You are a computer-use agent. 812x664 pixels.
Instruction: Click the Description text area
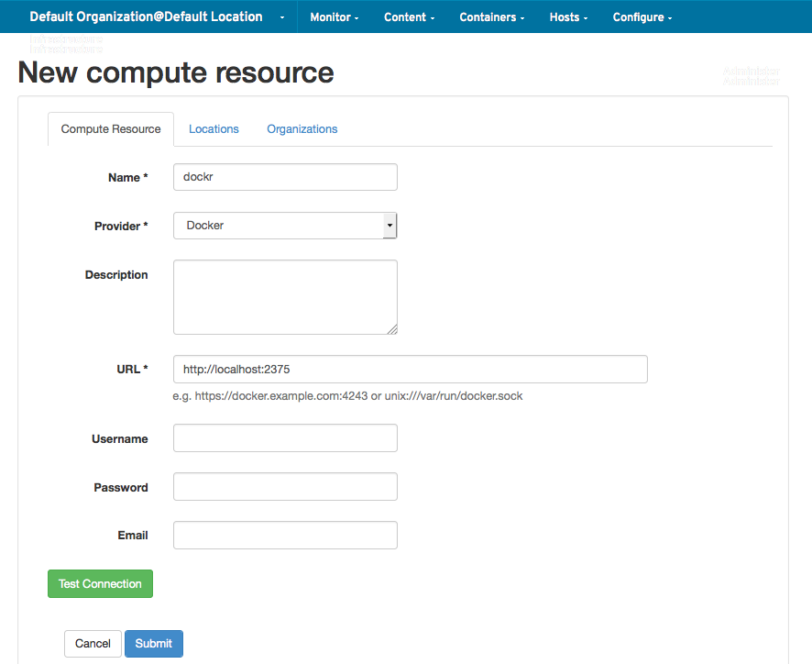(284, 295)
